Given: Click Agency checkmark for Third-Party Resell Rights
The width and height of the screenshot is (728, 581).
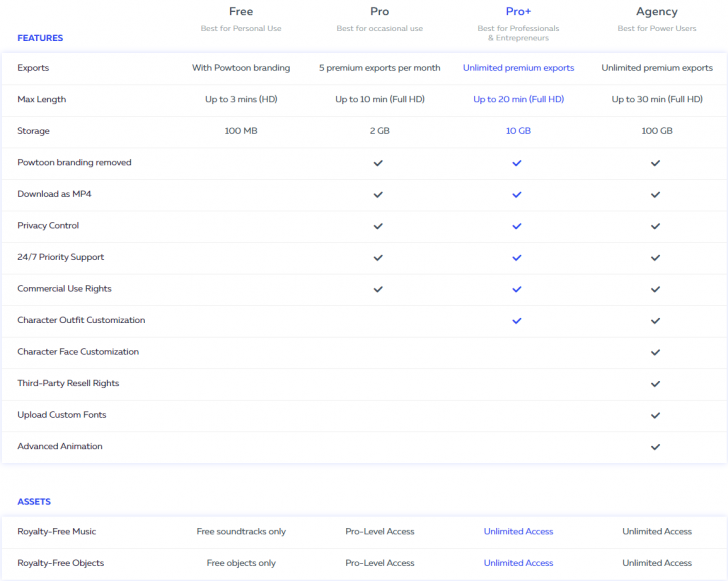Looking at the screenshot, I should [656, 384].
